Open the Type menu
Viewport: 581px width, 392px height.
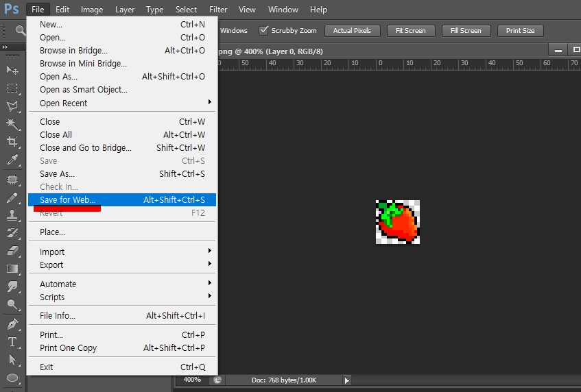(154, 10)
